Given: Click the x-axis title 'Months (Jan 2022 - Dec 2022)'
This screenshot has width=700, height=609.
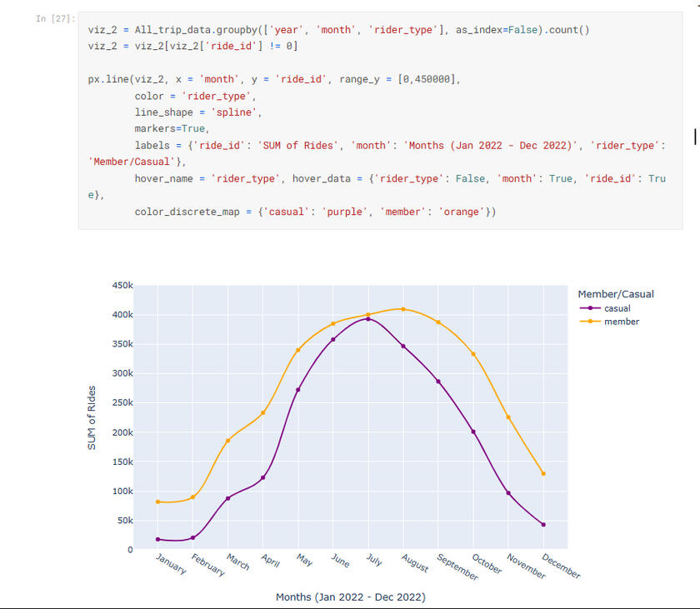Looking at the screenshot, I should click(350, 597).
